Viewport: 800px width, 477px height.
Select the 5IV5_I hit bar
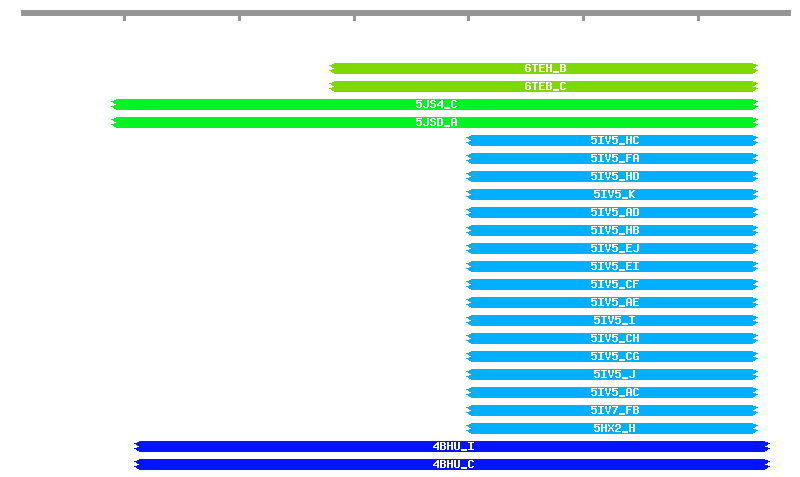click(x=612, y=321)
